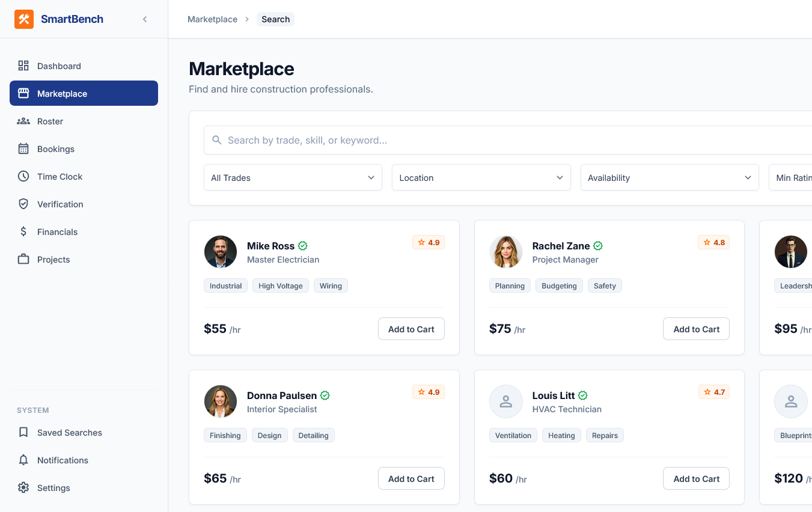Viewport: 812px width, 512px height.
Task: Add Louis Litt to the cart
Action: 696,478
